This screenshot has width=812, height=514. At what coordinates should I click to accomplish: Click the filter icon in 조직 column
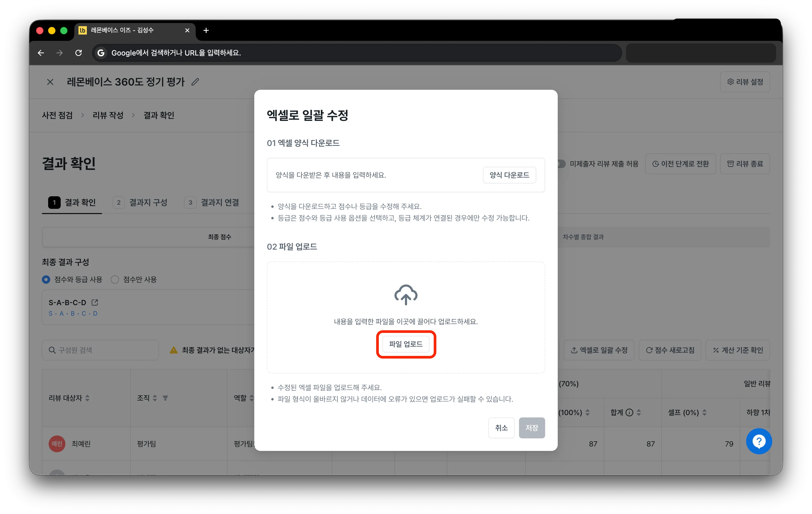click(x=165, y=398)
